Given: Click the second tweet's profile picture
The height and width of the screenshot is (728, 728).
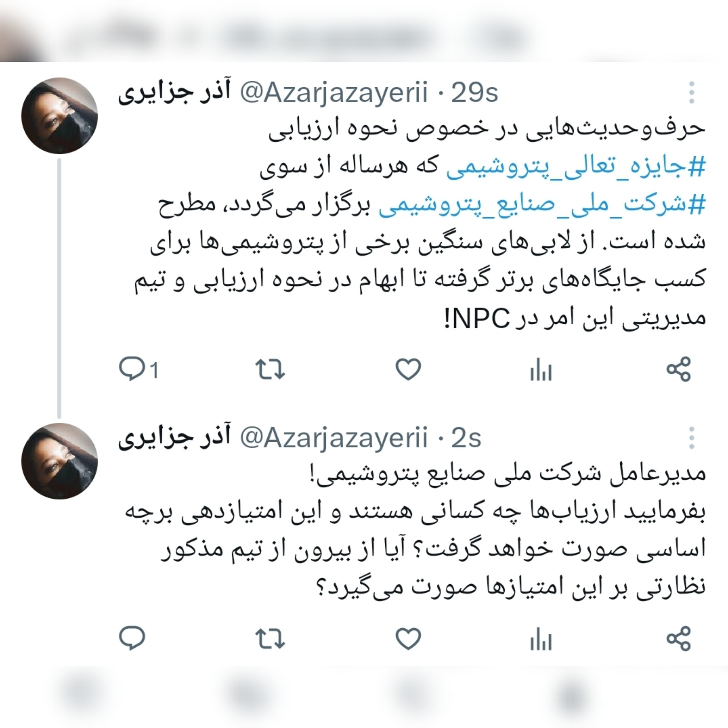Looking at the screenshot, I should tap(60, 461).
